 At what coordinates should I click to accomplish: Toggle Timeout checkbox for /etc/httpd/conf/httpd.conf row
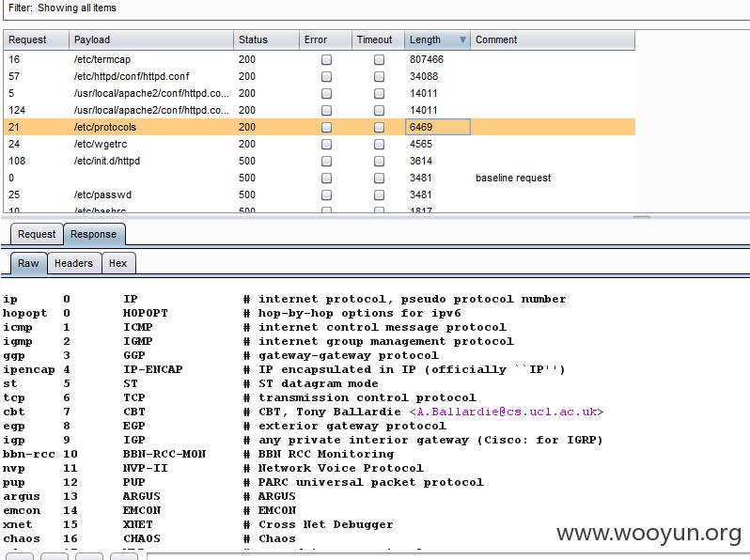[x=379, y=76]
